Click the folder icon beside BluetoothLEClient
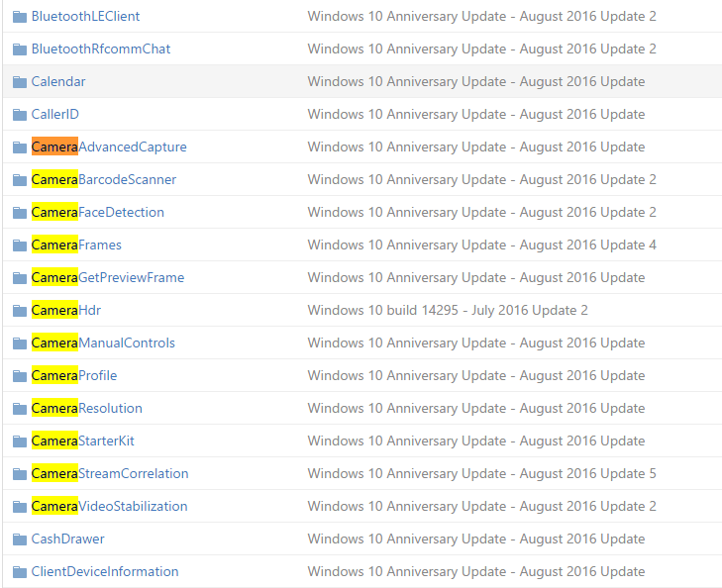The width and height of the screenshot is (722, 588). pyautogui.click(x=20, y=17)
